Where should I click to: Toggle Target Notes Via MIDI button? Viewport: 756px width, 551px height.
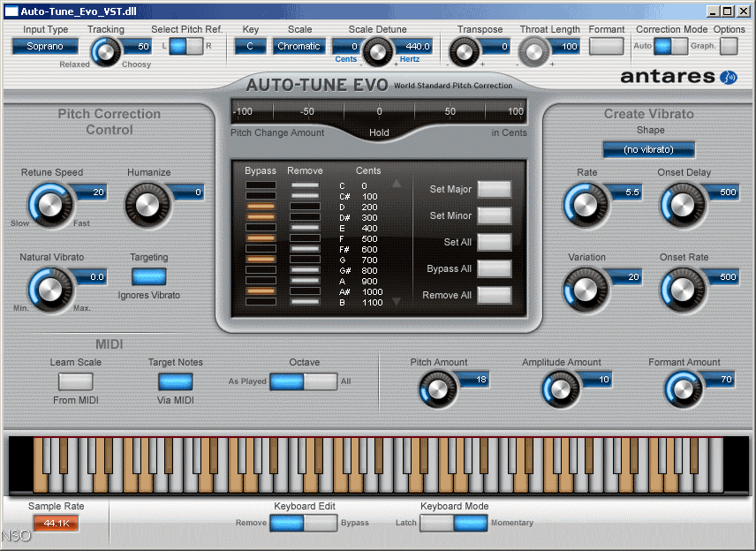click(176, 381)
